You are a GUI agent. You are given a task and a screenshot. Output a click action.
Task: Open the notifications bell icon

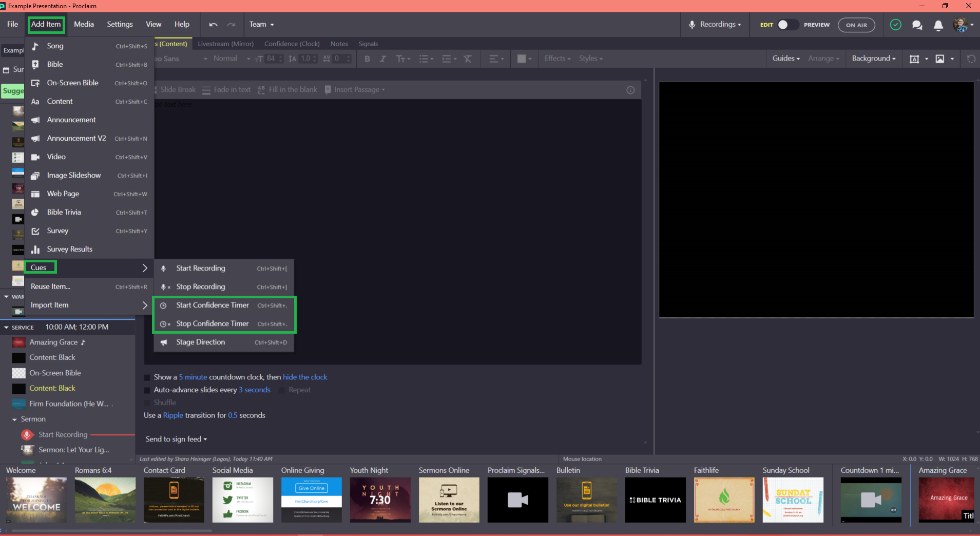(938, 25)
